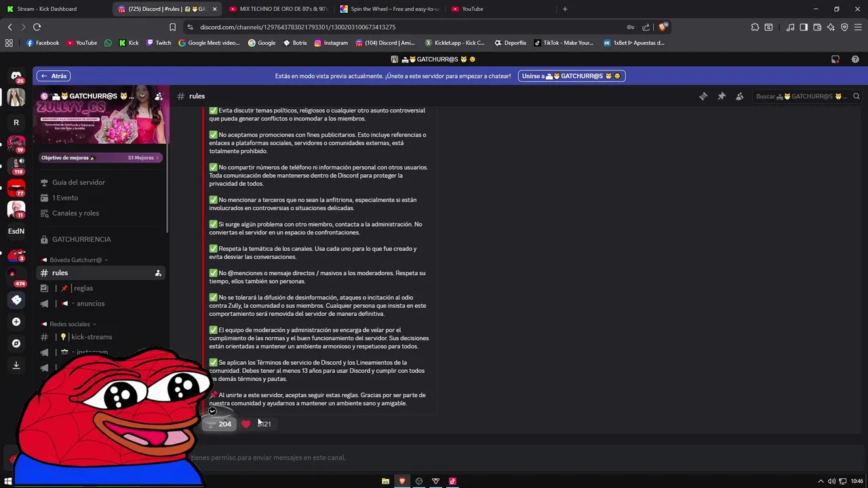Screen dimensions: 868x488
Task: Click the 10:46 clock in taskbar
Action: [856, 481]
